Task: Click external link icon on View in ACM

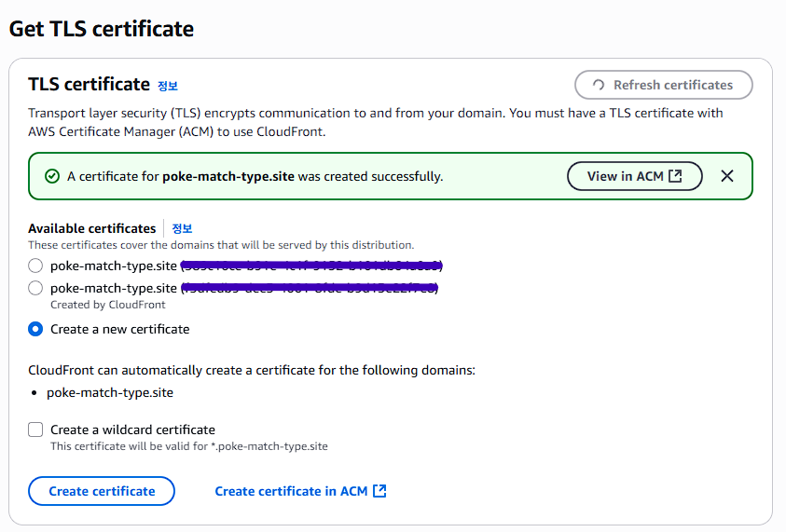Action: 675,176
